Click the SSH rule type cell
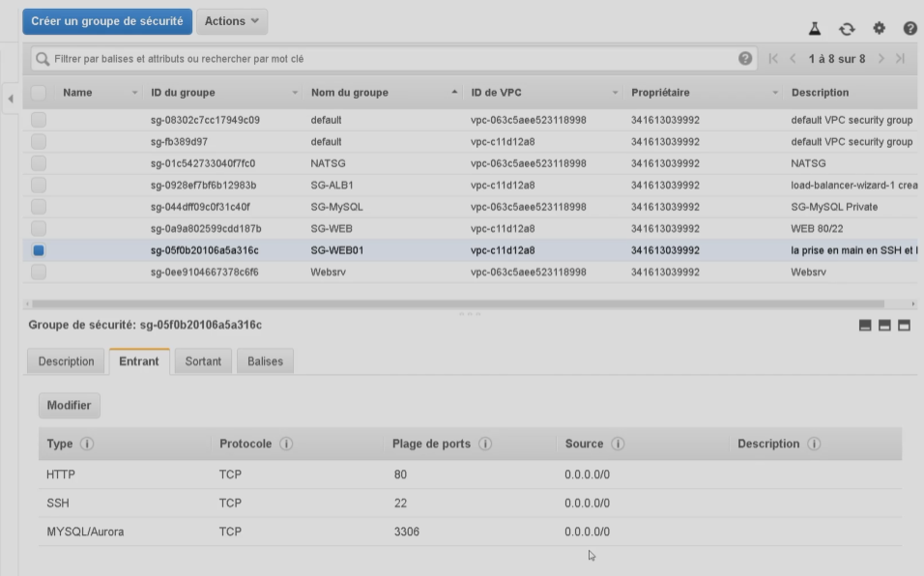 [x=58, y=503]
